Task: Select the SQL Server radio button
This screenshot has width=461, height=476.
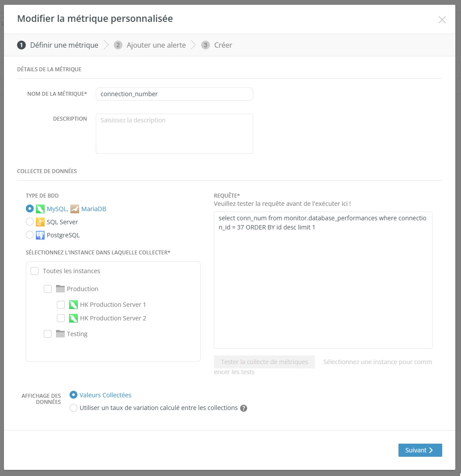Action: [x=30, y=222]
